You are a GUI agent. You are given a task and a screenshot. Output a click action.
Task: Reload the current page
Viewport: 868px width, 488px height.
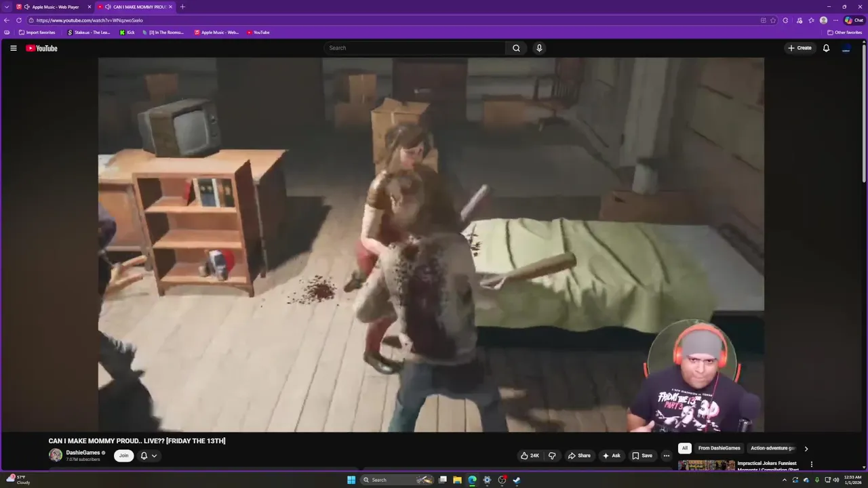tap(19, 20)
